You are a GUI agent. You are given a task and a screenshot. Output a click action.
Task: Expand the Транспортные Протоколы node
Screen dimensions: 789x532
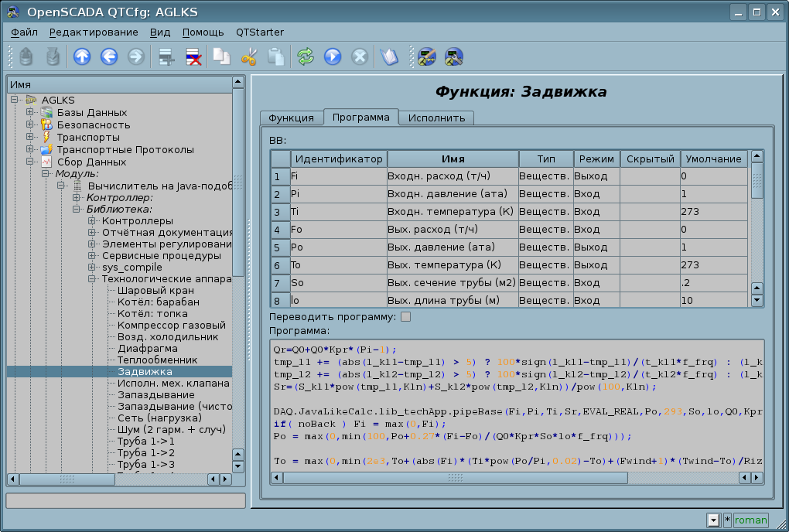[29, 148]
